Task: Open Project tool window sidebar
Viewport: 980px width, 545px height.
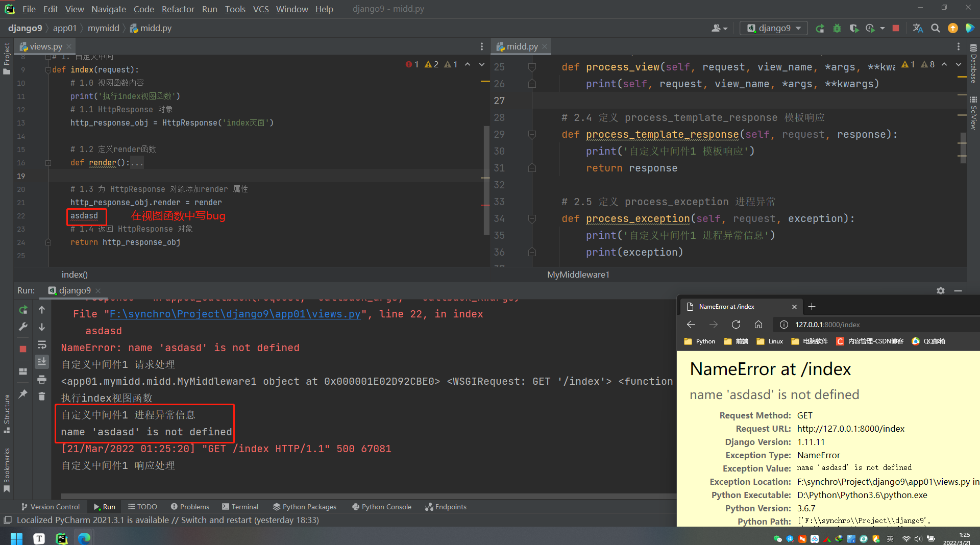Action: [7, 58]
